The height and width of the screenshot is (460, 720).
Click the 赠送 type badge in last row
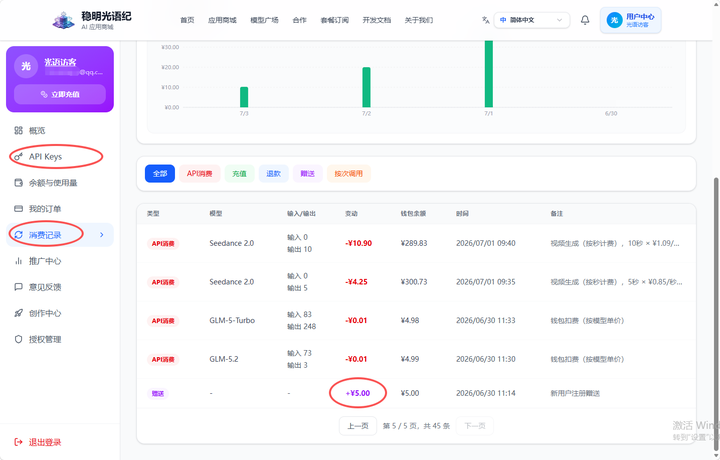158,393
